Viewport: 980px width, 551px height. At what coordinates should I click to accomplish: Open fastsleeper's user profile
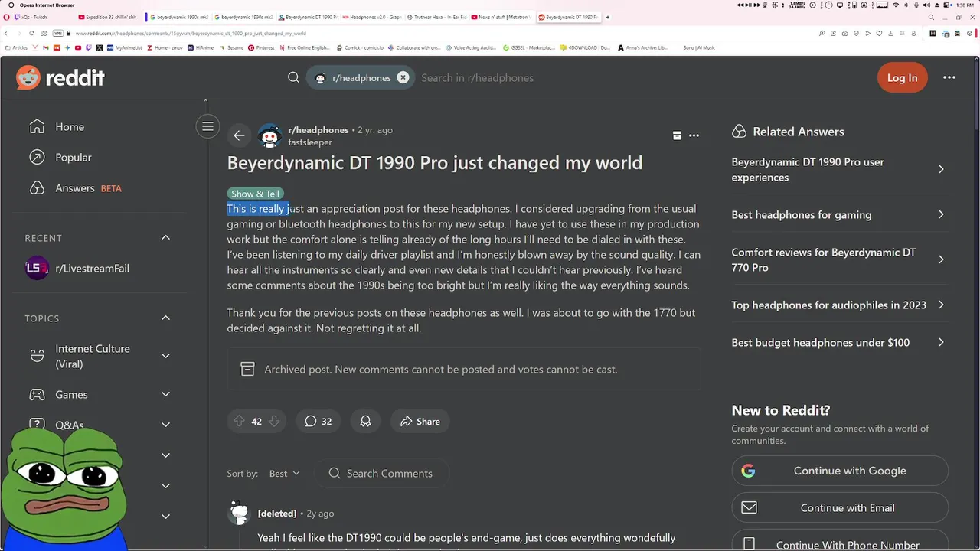coord(310,142)
